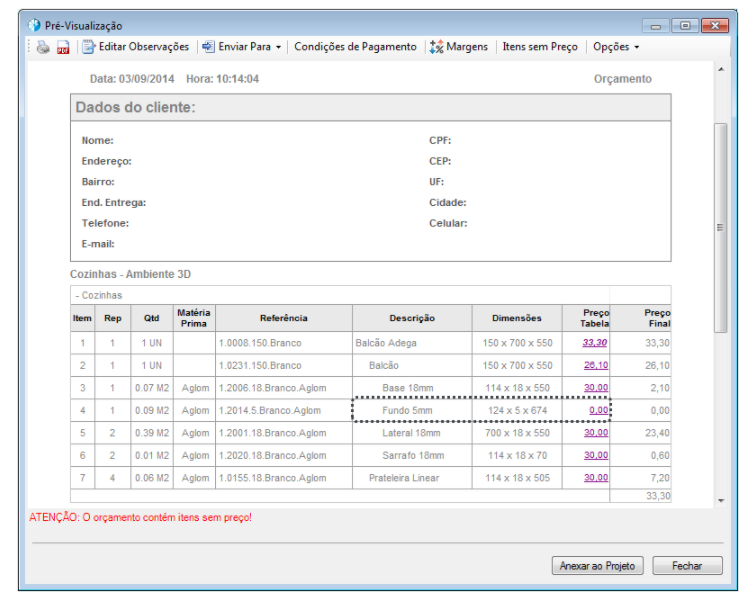Viewport: 753px width, 597px height.
Task: Click the vertical scrollbar thumb
Action: [x=720, y=228]
